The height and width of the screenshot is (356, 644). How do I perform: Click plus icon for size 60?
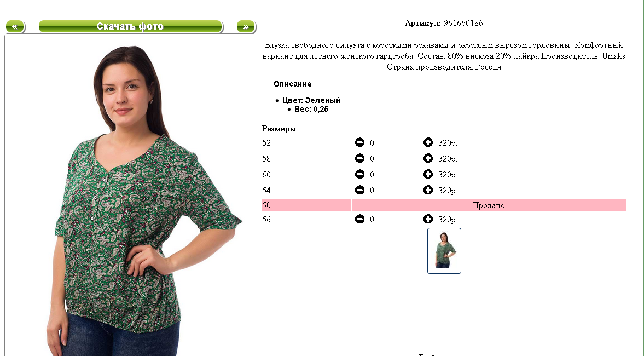(x=428, y=174)
